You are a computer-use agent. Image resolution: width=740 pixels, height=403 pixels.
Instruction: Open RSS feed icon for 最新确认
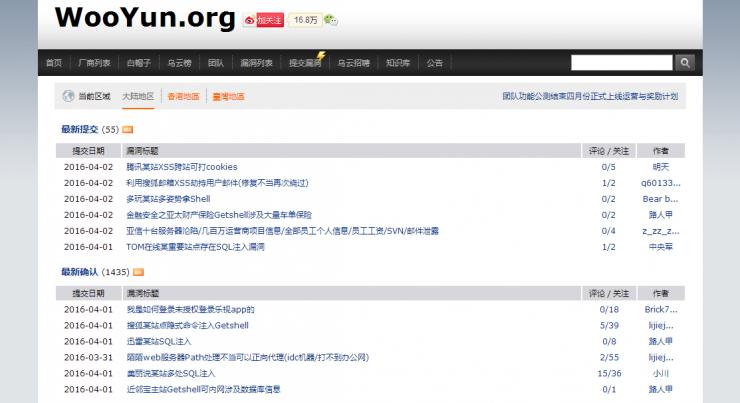point(139,272)
